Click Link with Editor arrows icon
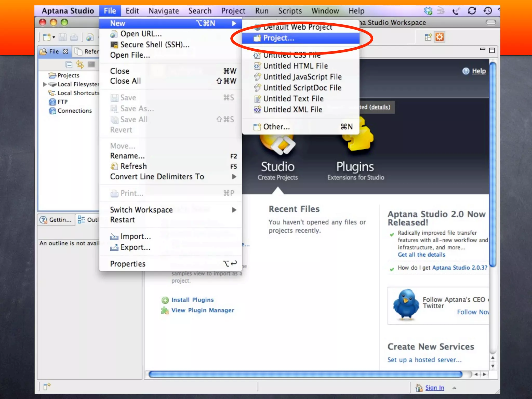532x399 pixels. tap(80, 64)
